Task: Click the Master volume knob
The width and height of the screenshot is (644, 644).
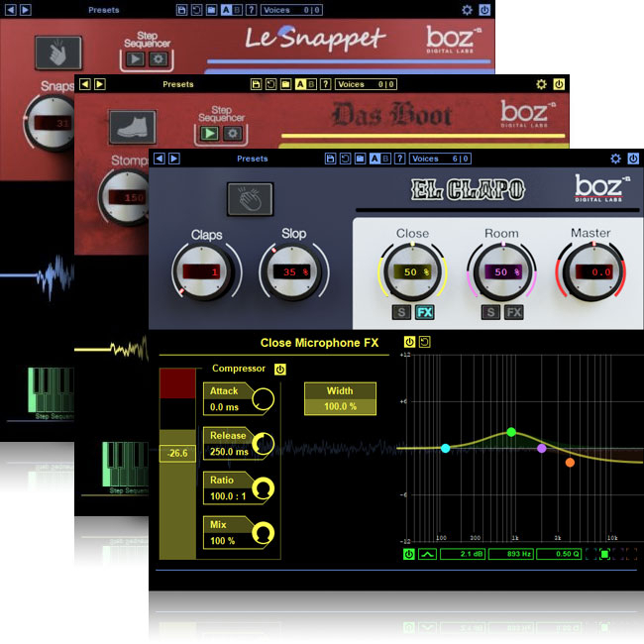Action: coord(591,271)
